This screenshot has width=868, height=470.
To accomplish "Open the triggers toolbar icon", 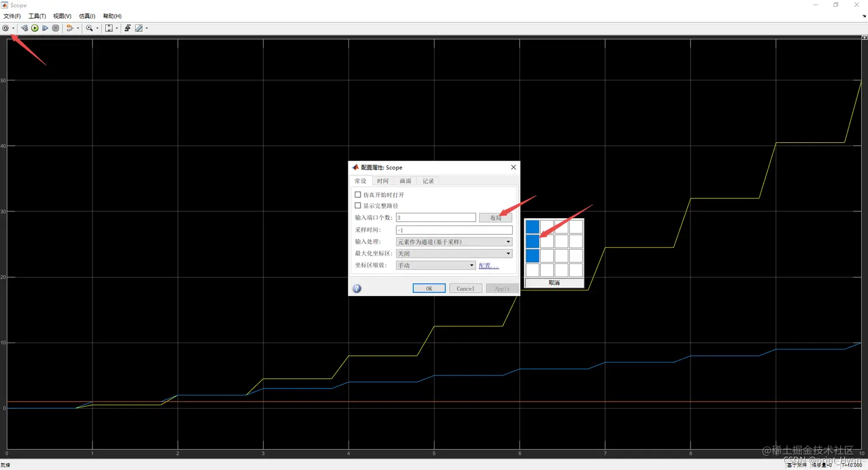I will click(127, 28).
